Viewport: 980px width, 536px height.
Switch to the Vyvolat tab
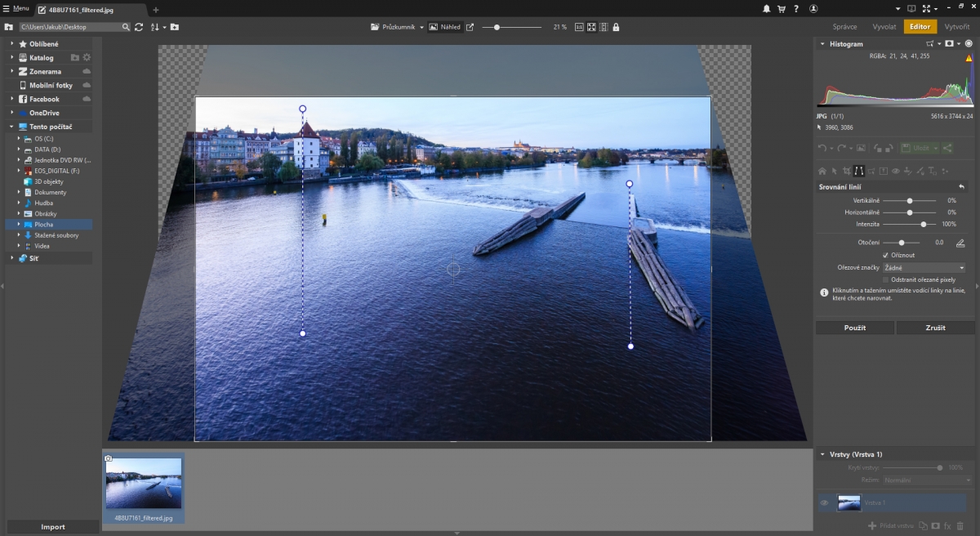point(884,27)
